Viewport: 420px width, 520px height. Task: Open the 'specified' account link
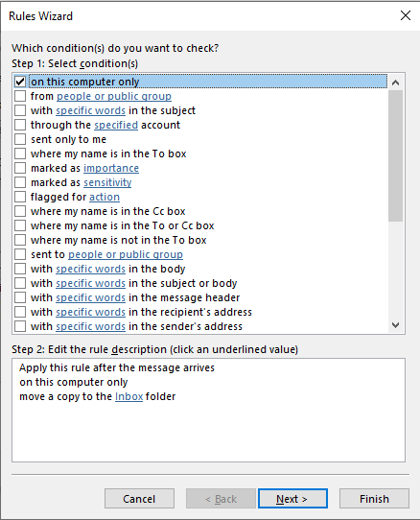point(116,125)
